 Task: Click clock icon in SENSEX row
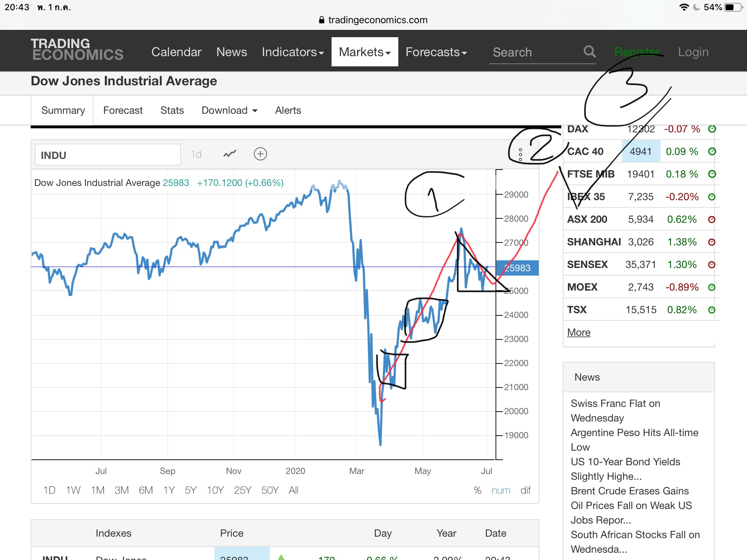[x=712, y=265]
